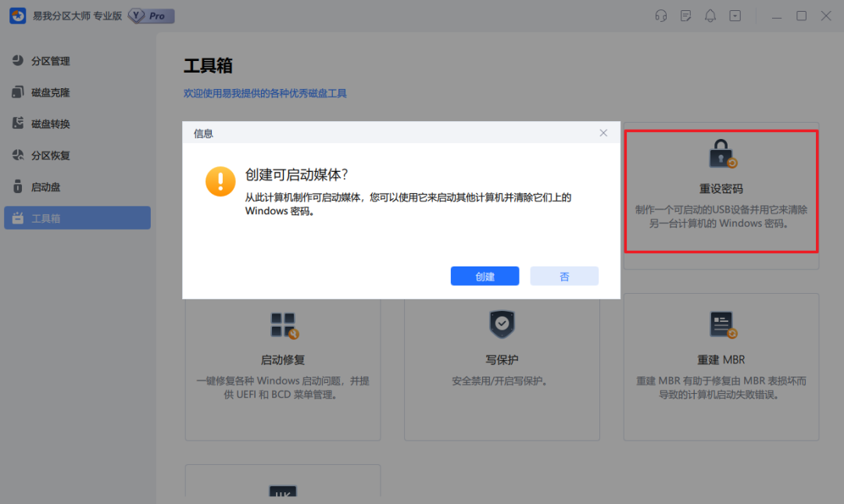Click the 创建 button in the dialog
This screenshot has width=844, height=504.
(485, 277)
